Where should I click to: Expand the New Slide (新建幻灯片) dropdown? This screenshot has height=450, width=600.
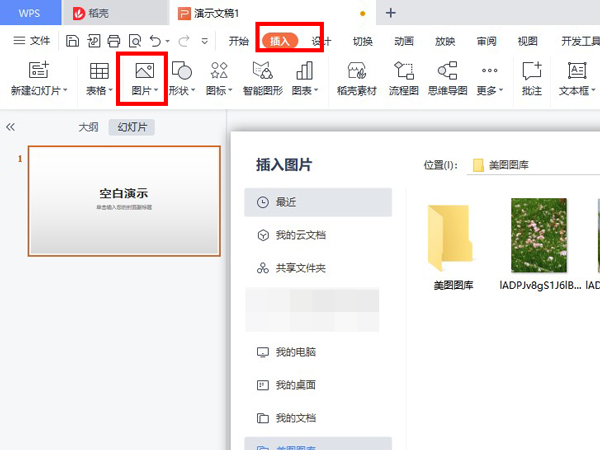66,91
